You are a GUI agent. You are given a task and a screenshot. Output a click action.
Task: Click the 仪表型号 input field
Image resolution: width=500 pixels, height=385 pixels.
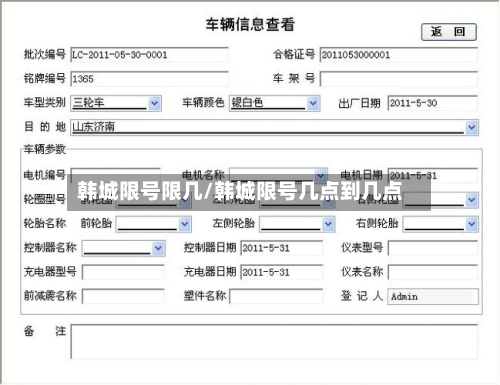pyautogui.click(x=433, y=248)
